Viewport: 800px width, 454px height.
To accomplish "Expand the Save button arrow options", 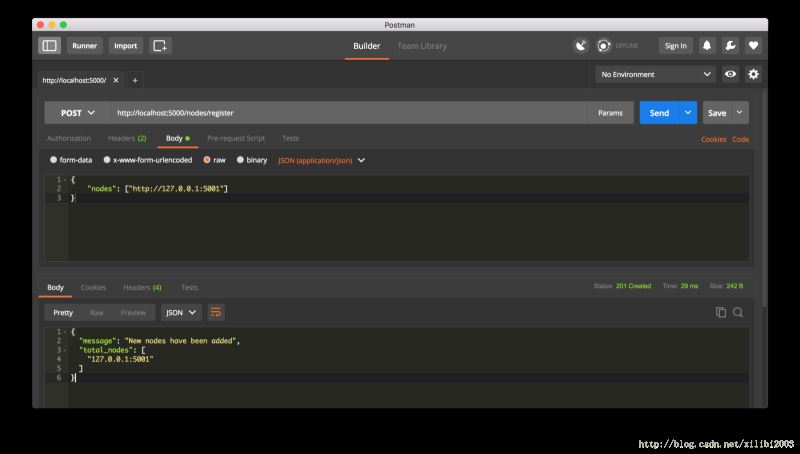I will point(739,113).
